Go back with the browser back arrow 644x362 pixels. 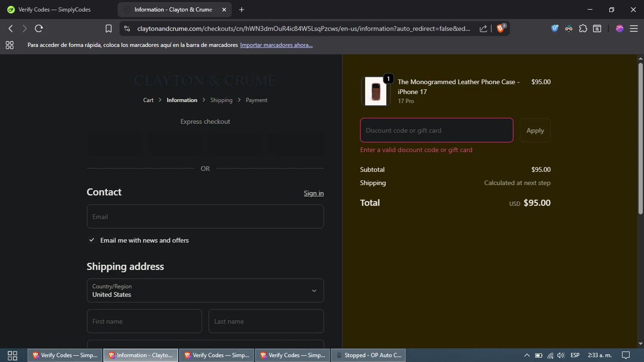point(11,28)
